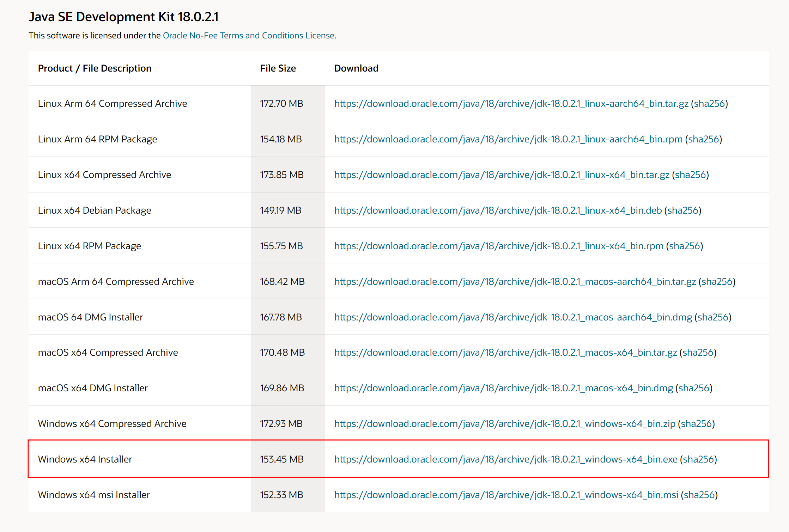Open sha256 for Windows x64 Installer exe
This screenshot has height=532, width=789.
[698, 459]
